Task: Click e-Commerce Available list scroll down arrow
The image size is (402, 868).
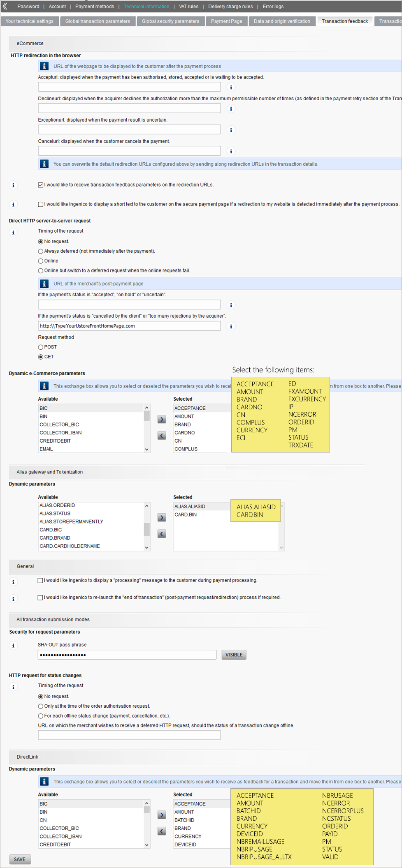Action: pyautogui.click(x=146, y=449)
